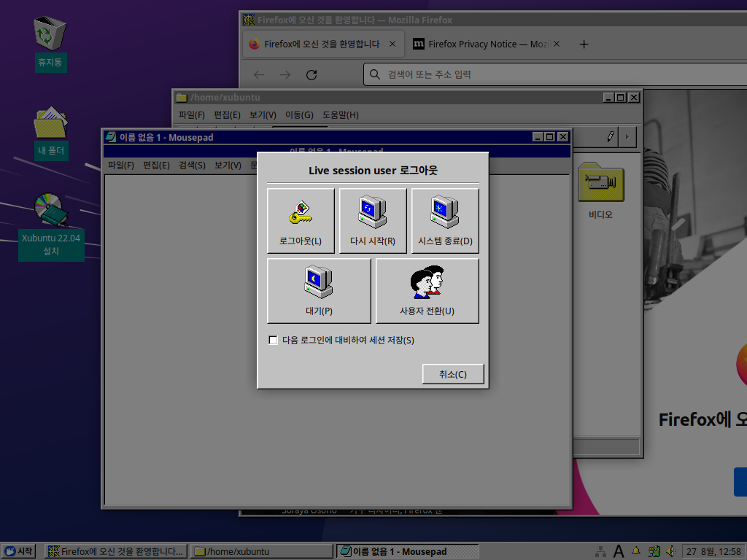This screenshot has height=560, width=747.
Task: Close the Firefox welcome tab
Action: click(x=392, y=44)
